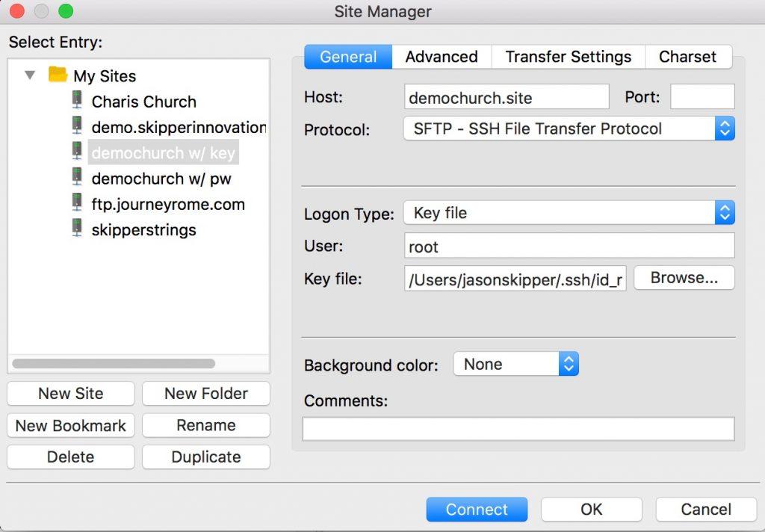
Task: Connect to the selected site
Action: (477, 510)
